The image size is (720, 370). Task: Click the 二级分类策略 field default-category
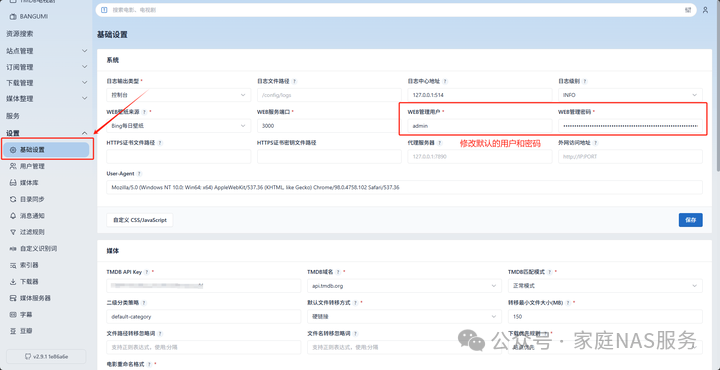(x=203, y=317)
